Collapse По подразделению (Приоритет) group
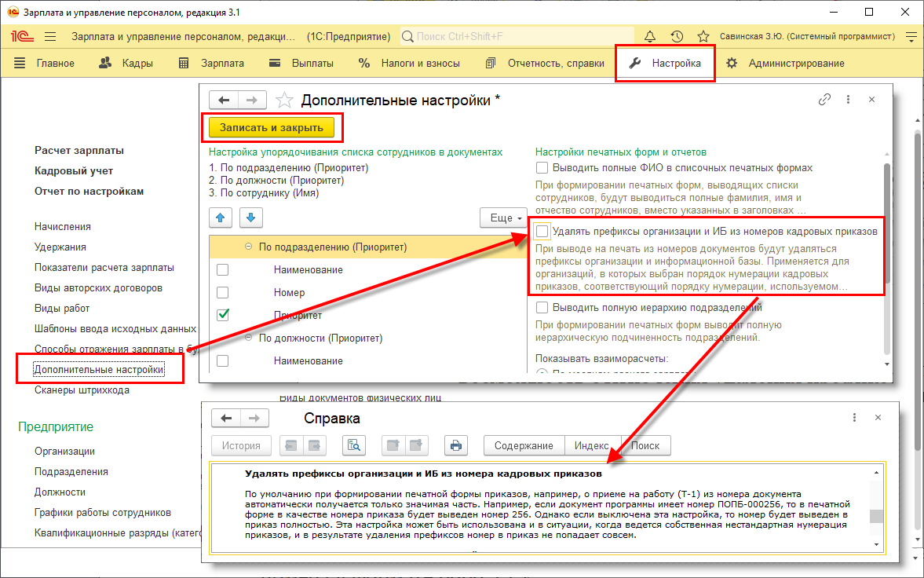This screenshot has width=924, height=578. (249, 247)
